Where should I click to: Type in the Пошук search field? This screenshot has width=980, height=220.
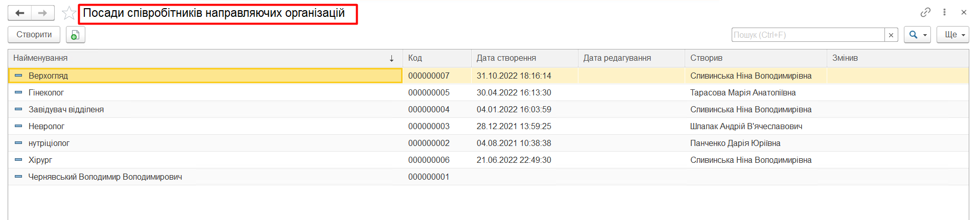pos(807,35)
